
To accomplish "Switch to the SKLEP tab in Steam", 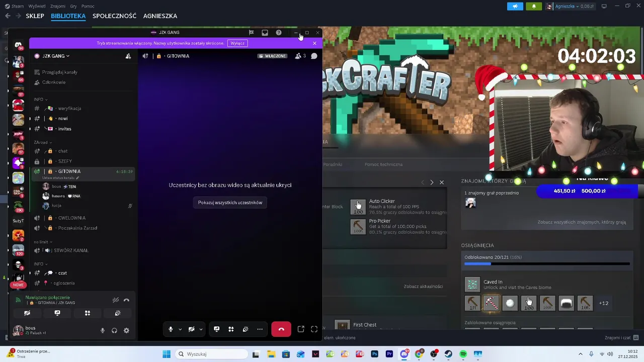I will click(35, 16).
